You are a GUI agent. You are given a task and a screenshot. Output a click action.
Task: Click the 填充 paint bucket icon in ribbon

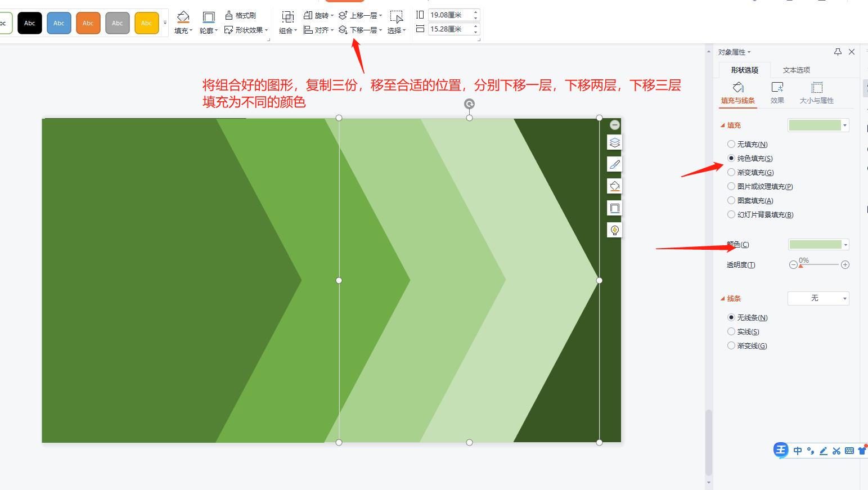(183, 17)
